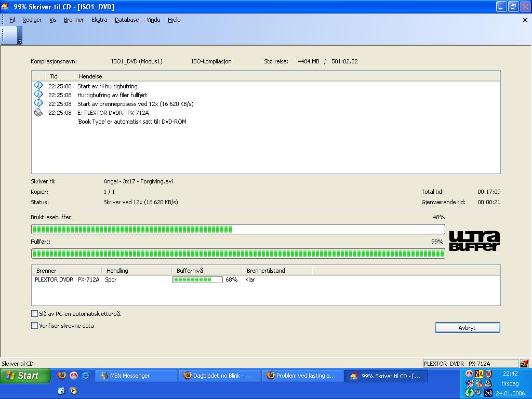Open the Fil menu
The image size is (532, 399).
[x=12, y=20]
